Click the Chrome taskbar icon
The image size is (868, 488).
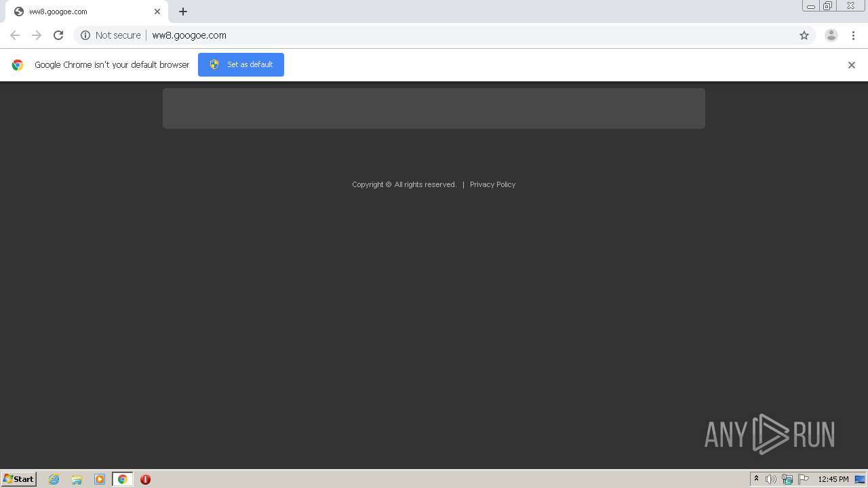pyautogui.click(x=122, y=479)
